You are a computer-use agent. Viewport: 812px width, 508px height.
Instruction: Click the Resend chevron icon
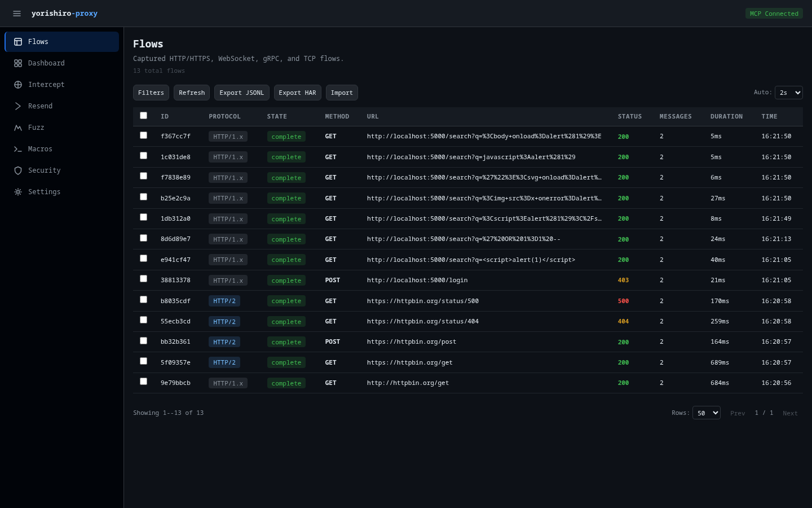point(18,106)
